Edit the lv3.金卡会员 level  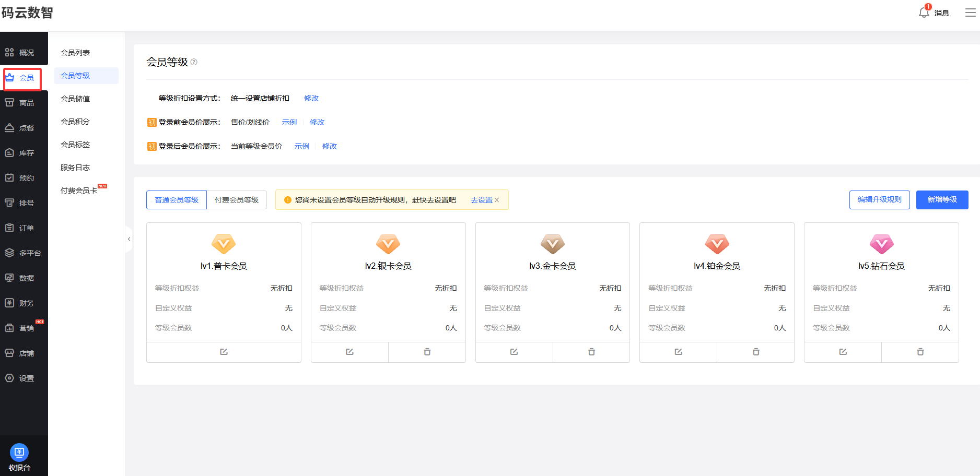coord(514,352)
